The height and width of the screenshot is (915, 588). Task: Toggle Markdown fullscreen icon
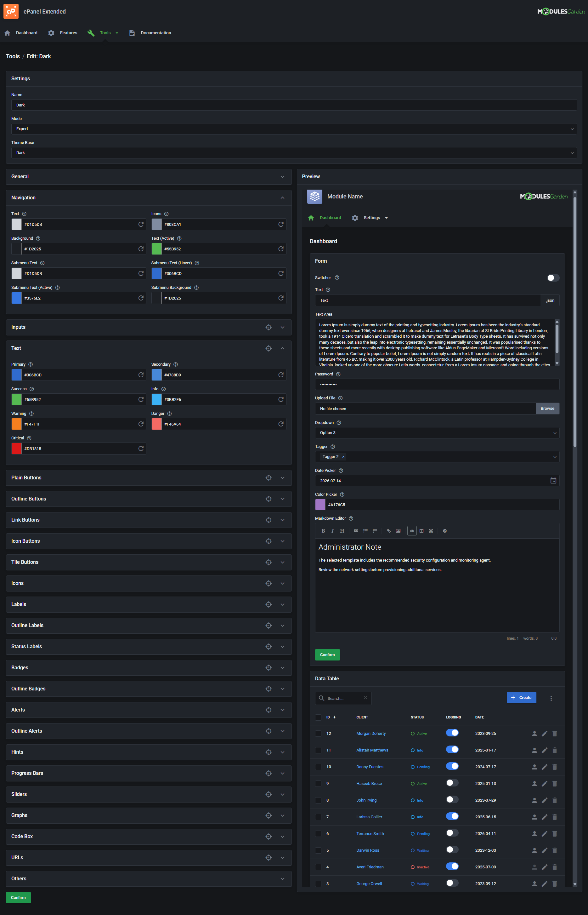pos(431,531)
